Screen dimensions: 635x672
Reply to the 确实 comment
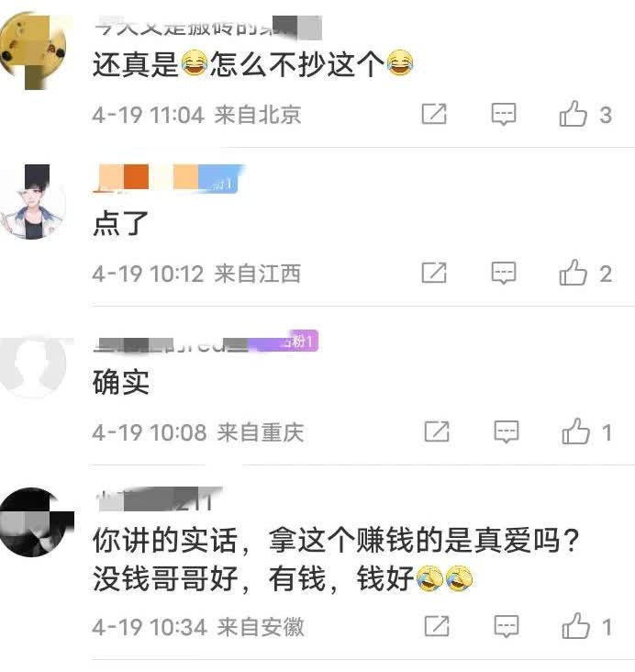point(506,431)
